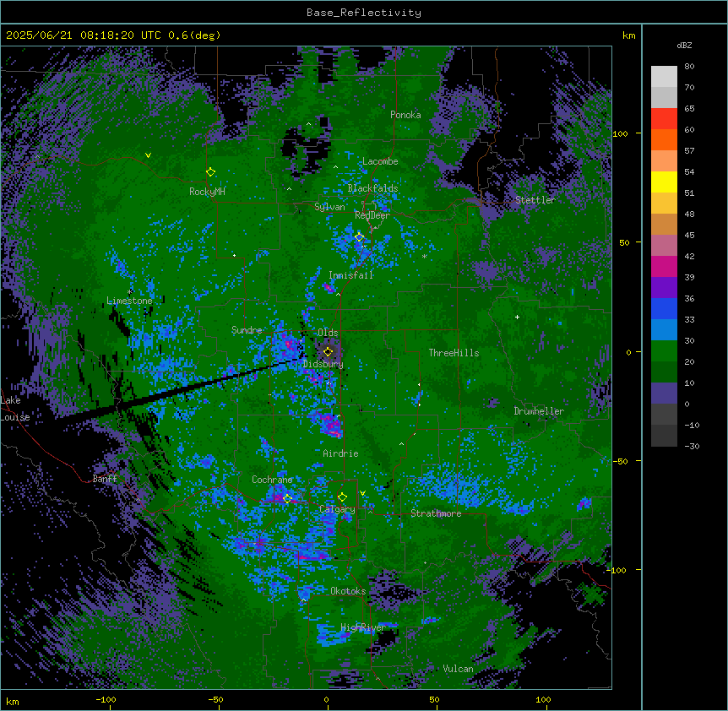Click the -100 tick on the bottom axis
Image resolution: width=728 pixels, height=711 pixels.
click(x=106, y=699)
